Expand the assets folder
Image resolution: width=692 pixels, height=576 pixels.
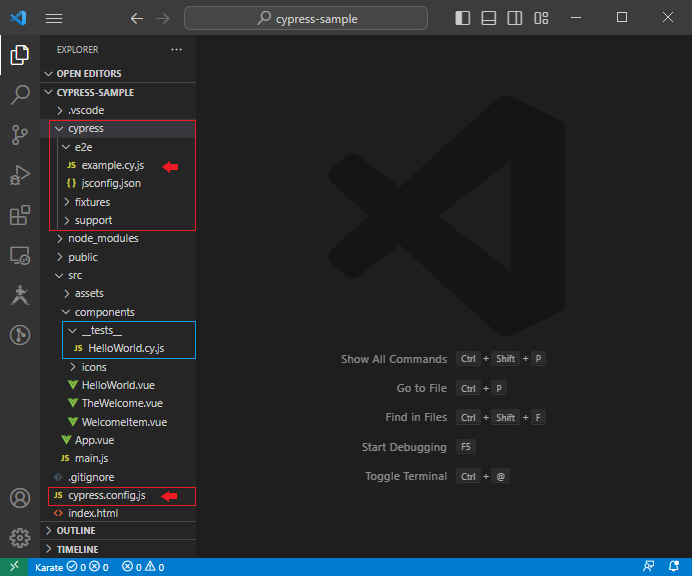118,293
